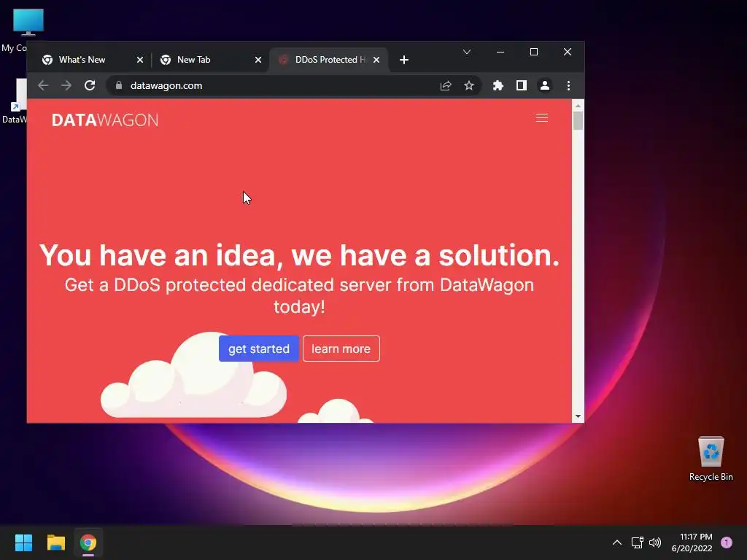Image resolution: width=747 pixels, height=560 pixels.
Task: Open a new tab with plus button
Action: [404, 60]
